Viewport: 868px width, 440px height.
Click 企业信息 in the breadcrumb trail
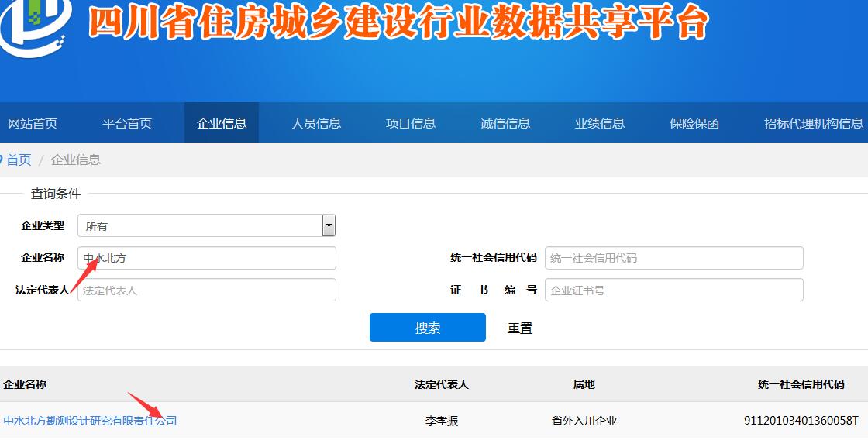76,160
